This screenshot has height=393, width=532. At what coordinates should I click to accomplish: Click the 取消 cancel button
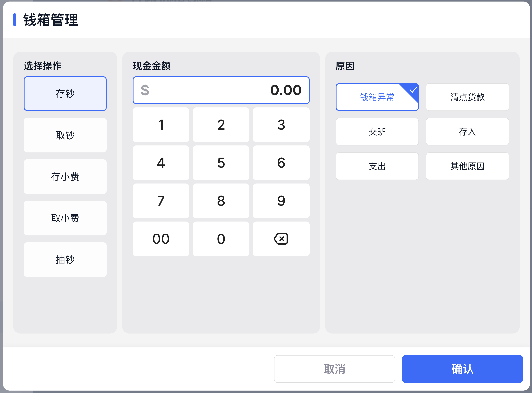[334, 369]
